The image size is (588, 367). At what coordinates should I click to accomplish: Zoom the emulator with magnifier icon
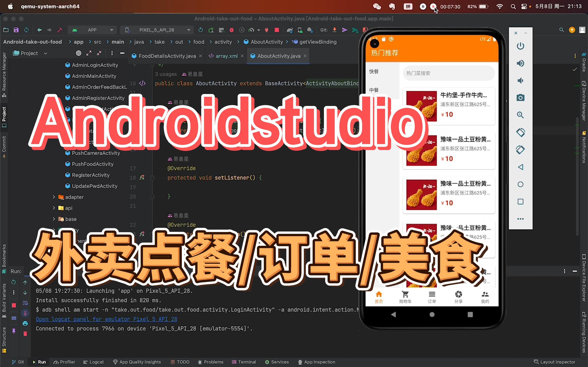tap(520, 115)
